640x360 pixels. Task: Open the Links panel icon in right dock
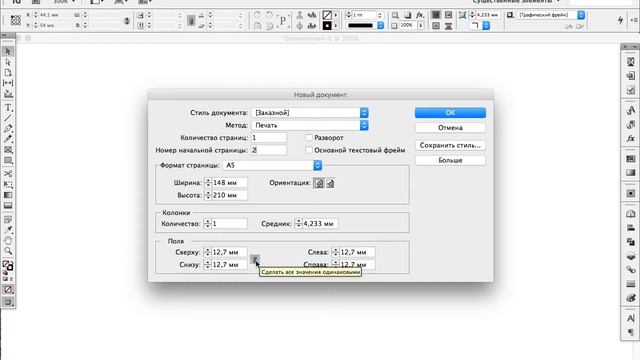click(631, 270)
